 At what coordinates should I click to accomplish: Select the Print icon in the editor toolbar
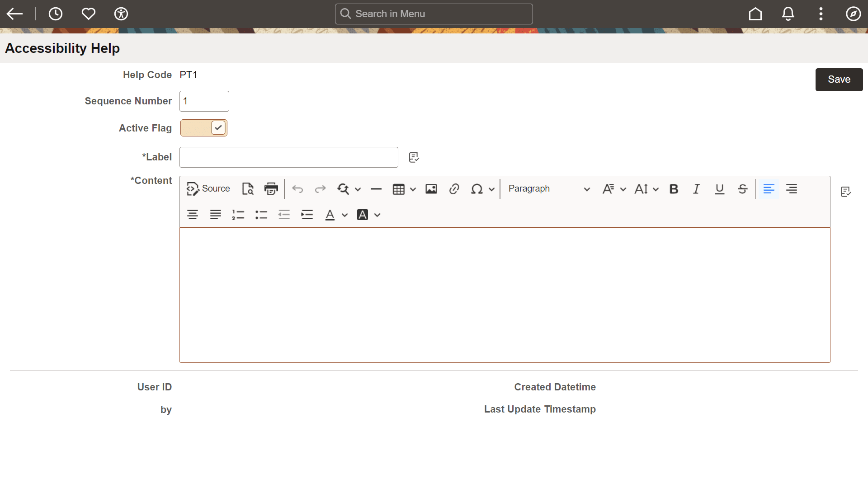point(271,189)
